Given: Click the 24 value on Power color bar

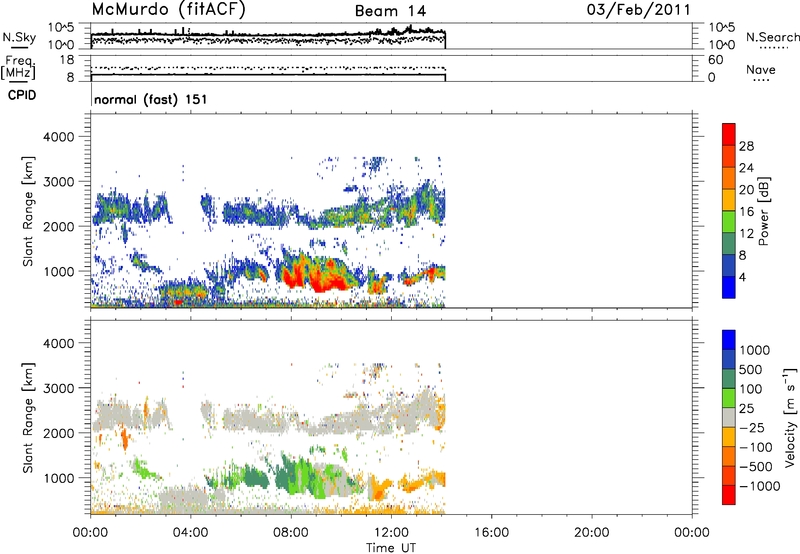Looking at the screenshot, I should point(746,168).
